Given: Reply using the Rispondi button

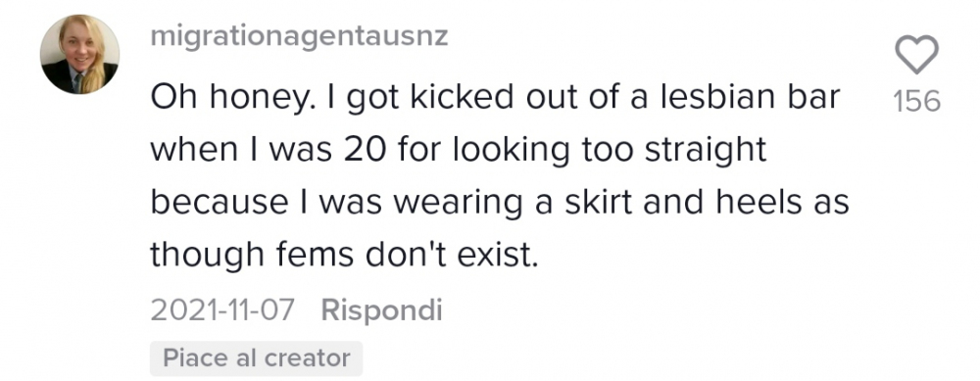Looking at the screenshot, I should (x=381, y=310).
